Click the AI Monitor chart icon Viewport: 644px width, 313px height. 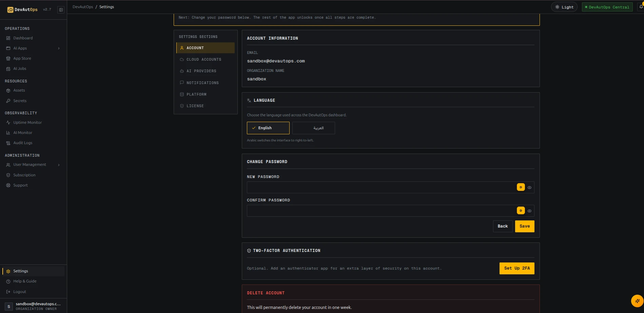pyautogui.click(x=8, y=133)
